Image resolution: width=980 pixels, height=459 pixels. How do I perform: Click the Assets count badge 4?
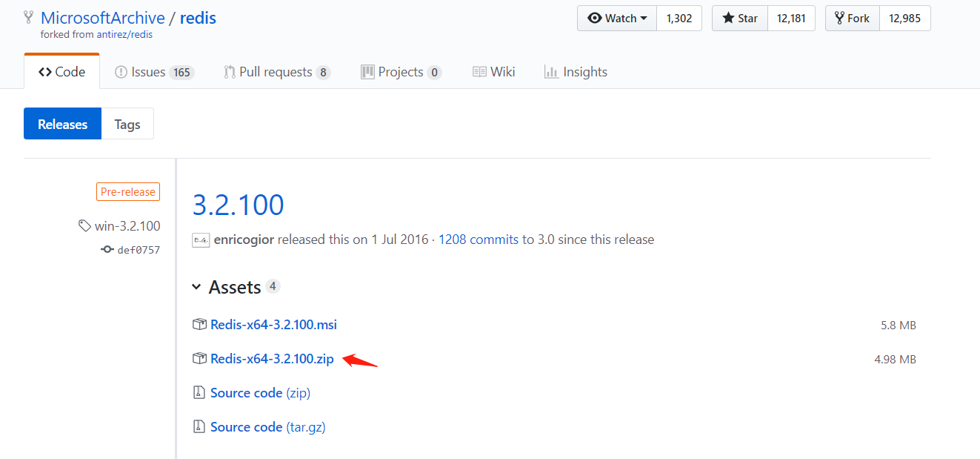click(273, 286)
